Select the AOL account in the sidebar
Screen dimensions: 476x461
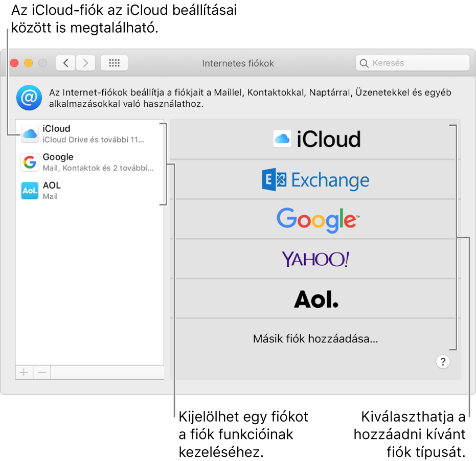(x=89, y=190)
